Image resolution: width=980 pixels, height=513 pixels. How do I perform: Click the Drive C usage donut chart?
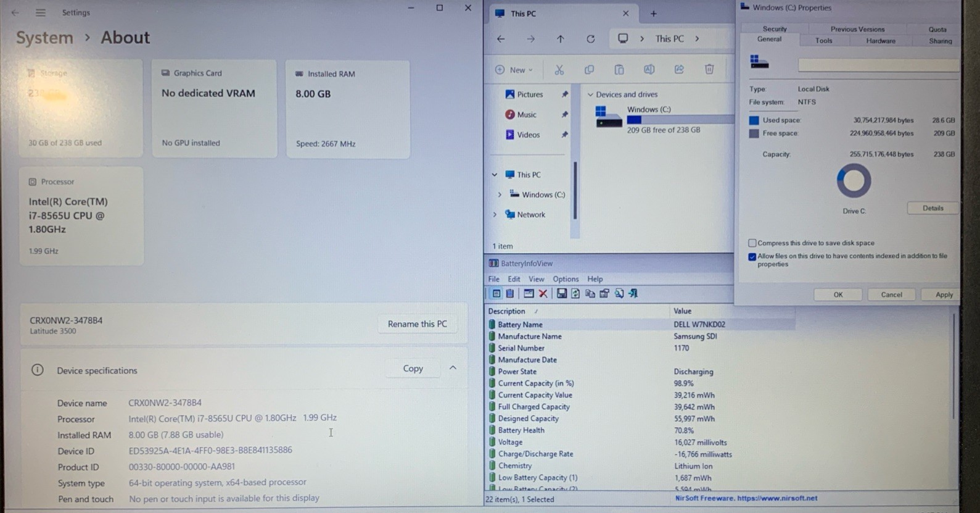click(x=854, y=181)
